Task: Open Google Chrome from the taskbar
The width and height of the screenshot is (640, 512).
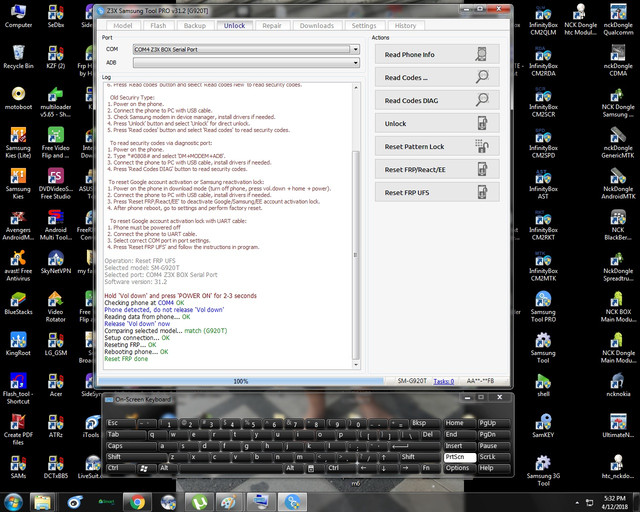Action: tap(138, 502)
